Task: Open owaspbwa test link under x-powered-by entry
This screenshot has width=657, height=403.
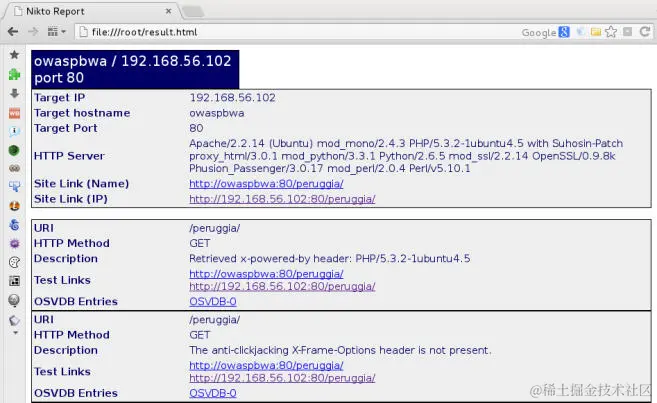Action: [266, 274]
